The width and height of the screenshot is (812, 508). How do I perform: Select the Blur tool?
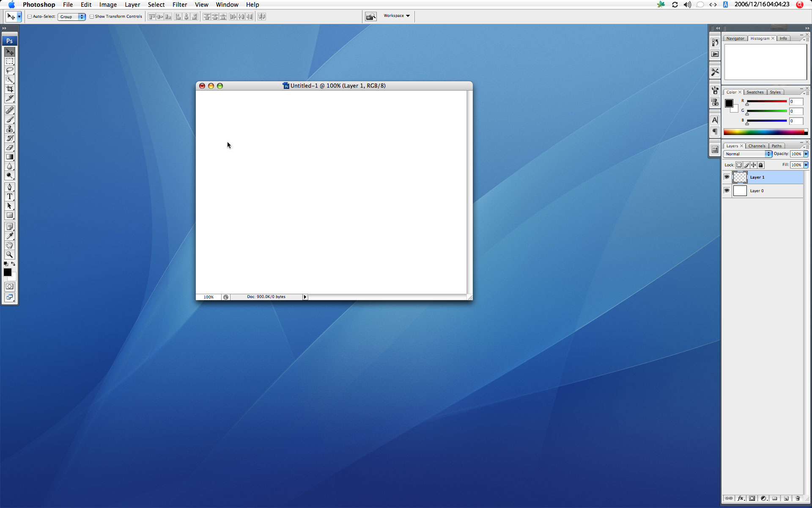click(x=10, y=166)
